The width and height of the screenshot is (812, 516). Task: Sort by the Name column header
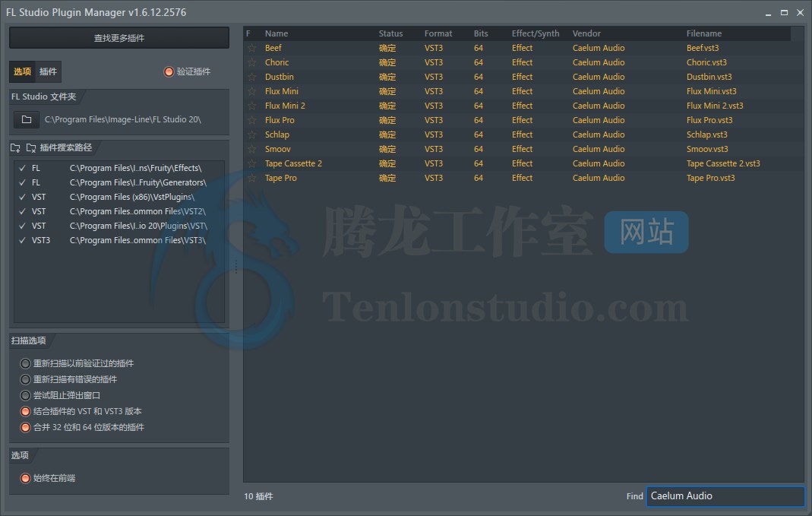276,33
